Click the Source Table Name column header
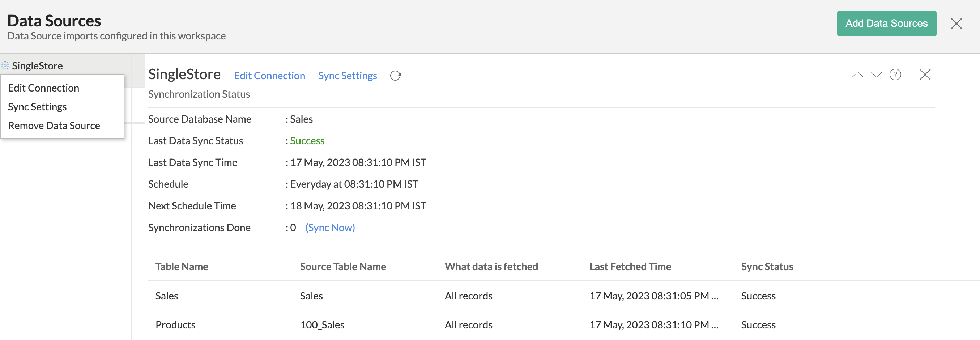The image size is (980, 340). point(343,267)
